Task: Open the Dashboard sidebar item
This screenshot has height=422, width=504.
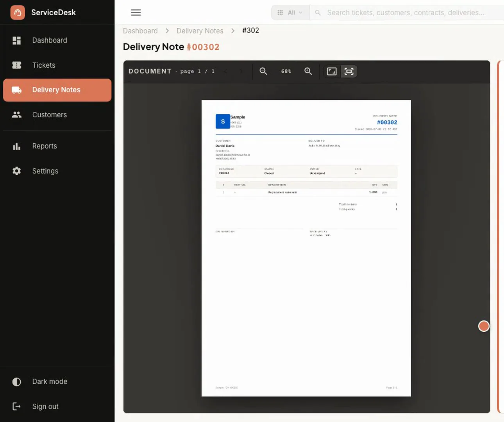Action: tap(57, 40)
